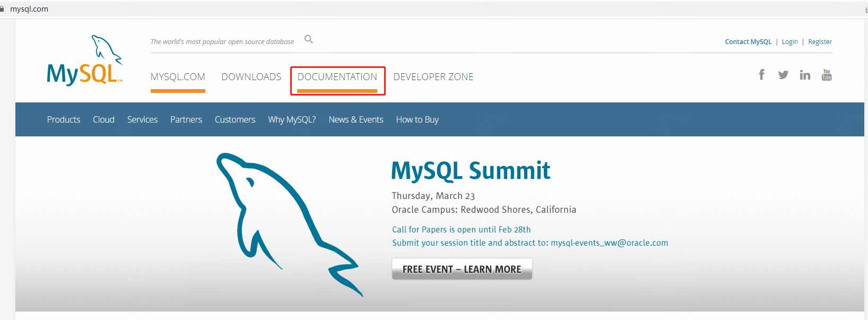
Task: Click the MySQL Summit heading
Action: click(471, 171)
